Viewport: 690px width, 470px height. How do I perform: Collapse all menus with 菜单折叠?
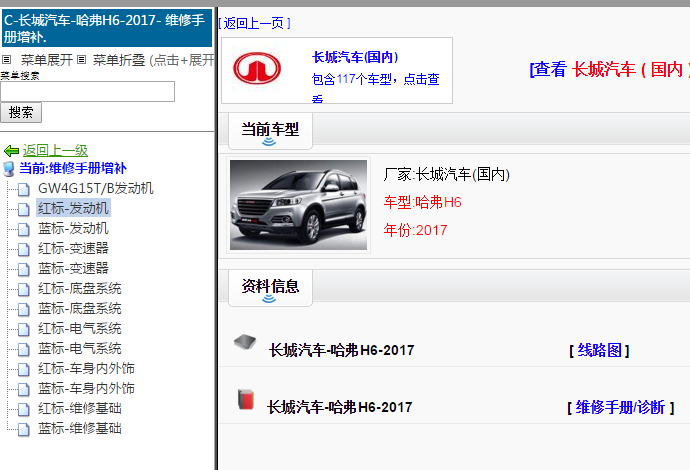[x=119, y=60]
